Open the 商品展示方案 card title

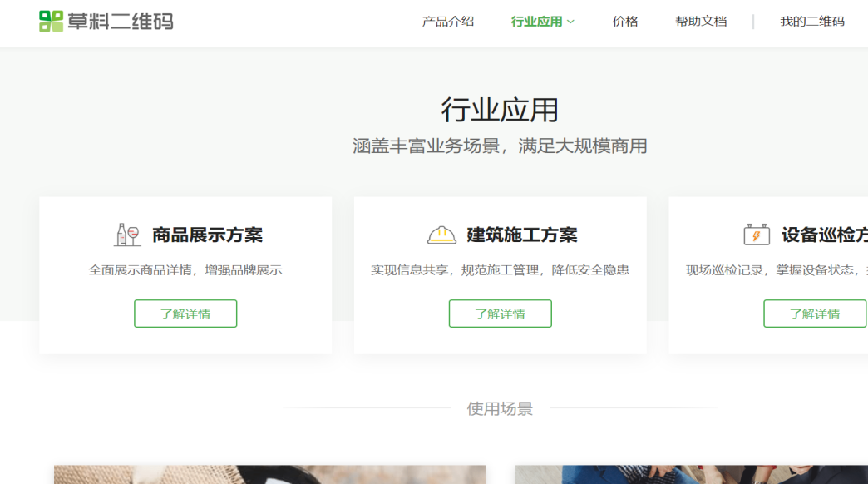207,235
